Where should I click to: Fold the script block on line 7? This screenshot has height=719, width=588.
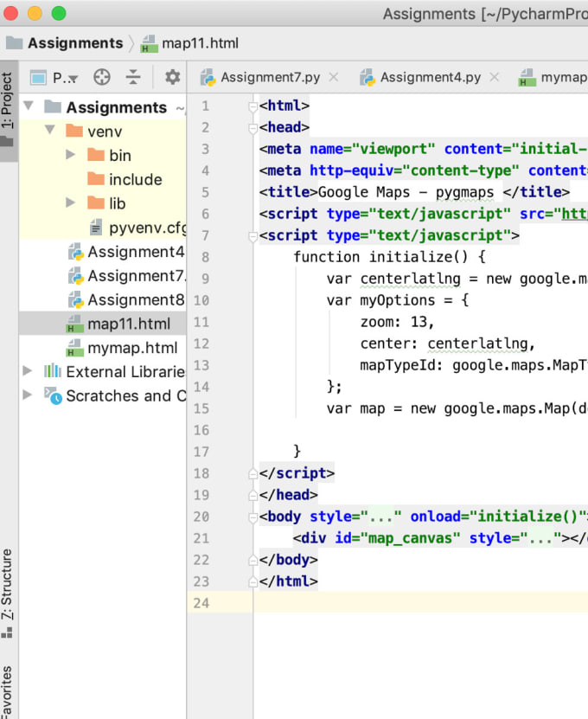point(252,236)
